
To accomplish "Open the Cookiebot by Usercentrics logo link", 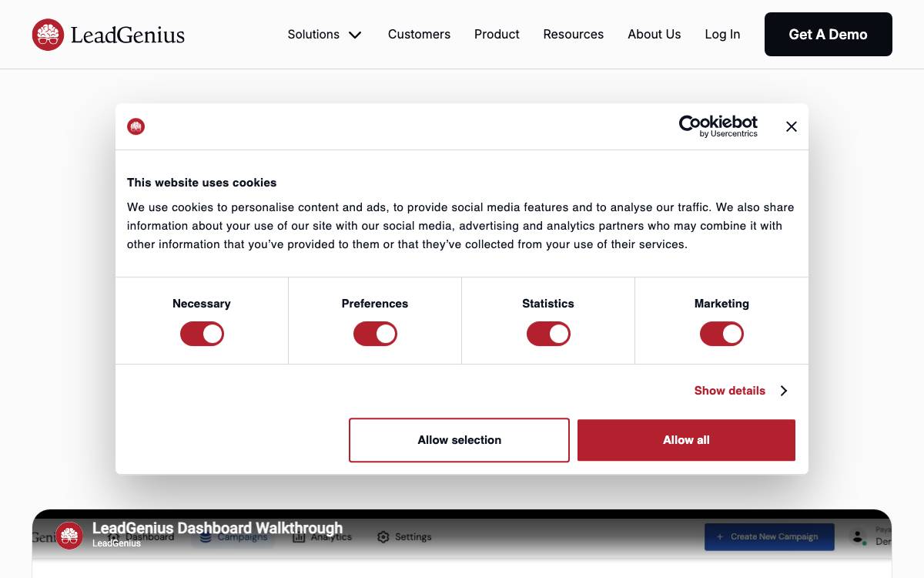I will [x=718, y=126].
